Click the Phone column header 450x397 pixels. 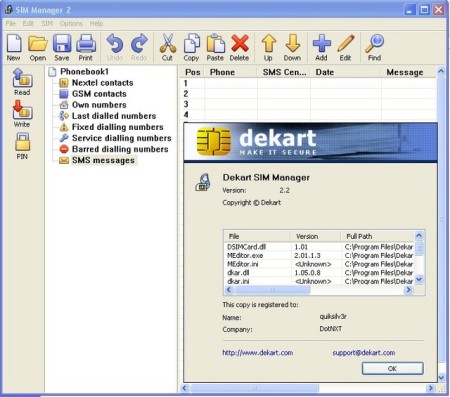coord(231,72)
